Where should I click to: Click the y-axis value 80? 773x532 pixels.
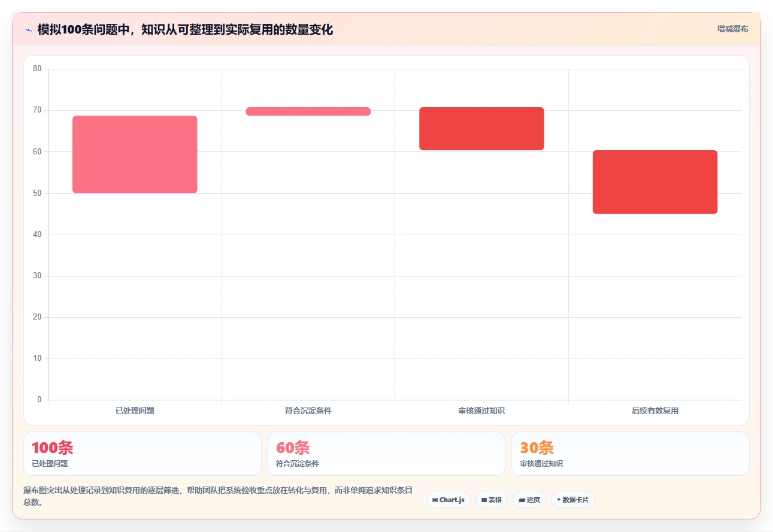click(37, 69)
